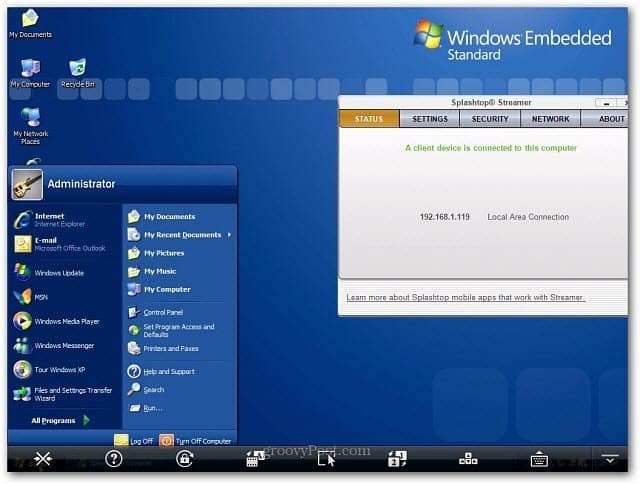Open Control Panel

(156, 312)
